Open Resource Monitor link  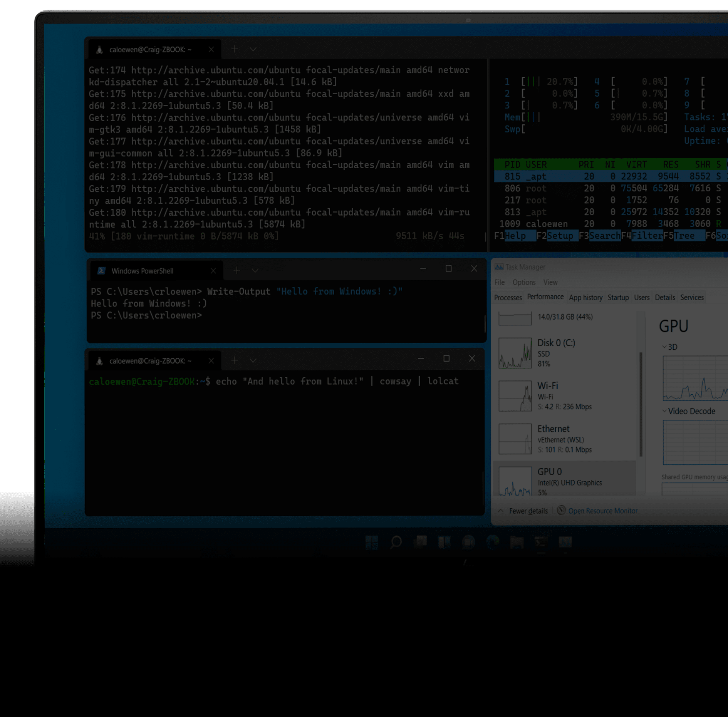coord(603,511)
